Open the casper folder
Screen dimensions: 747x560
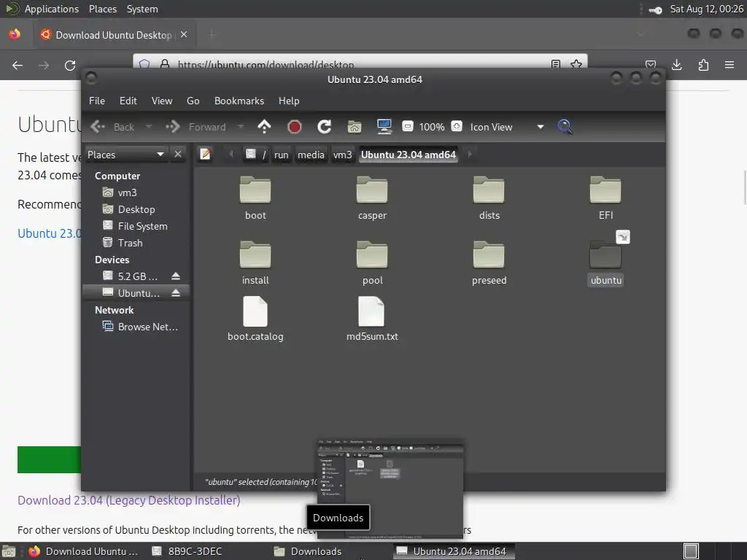point(372,198)
